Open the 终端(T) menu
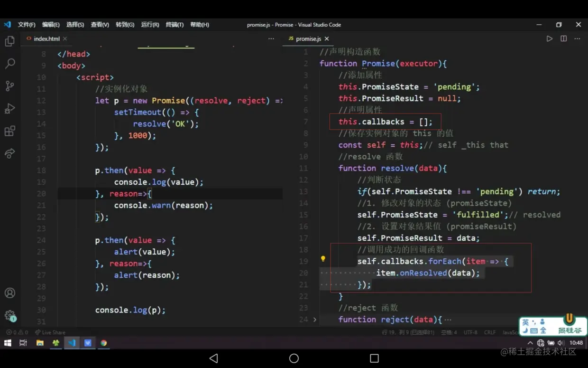 175,25
